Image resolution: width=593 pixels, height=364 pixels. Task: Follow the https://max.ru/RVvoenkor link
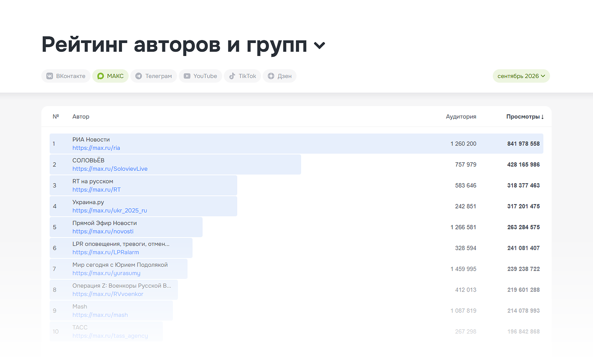pos(108,294)
